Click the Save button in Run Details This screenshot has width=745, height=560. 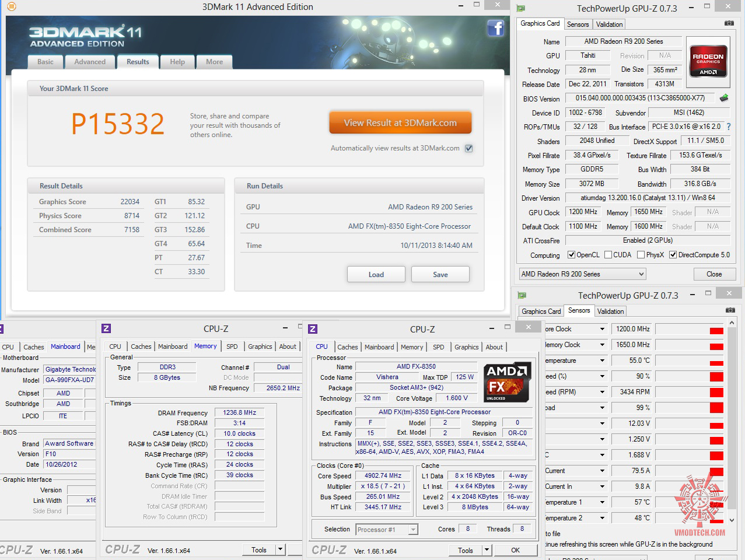[440, 275]
